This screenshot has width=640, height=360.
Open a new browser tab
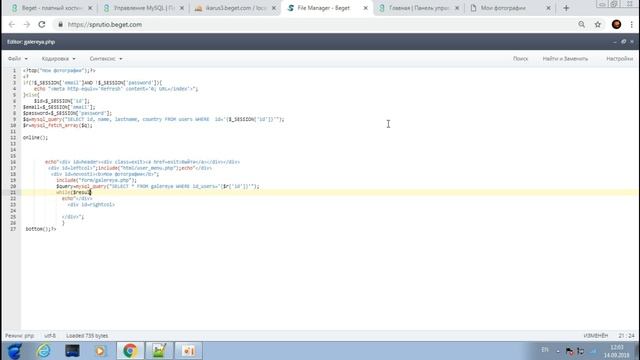566,8
